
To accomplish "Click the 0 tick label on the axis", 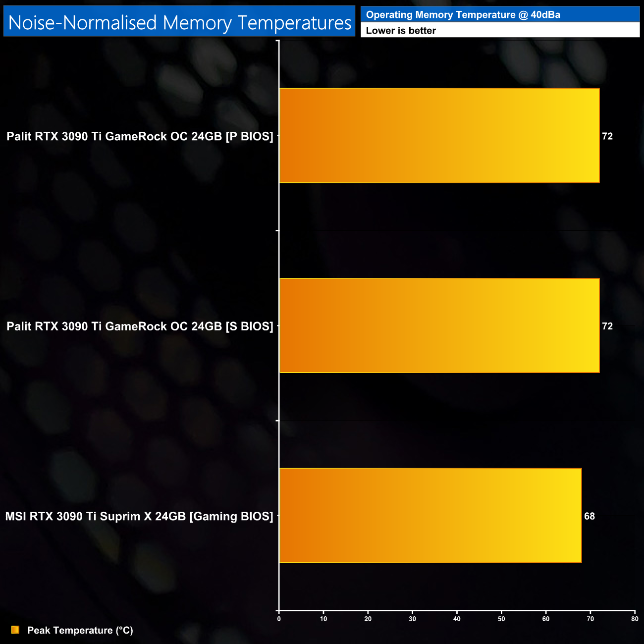I will coord(279,619).
